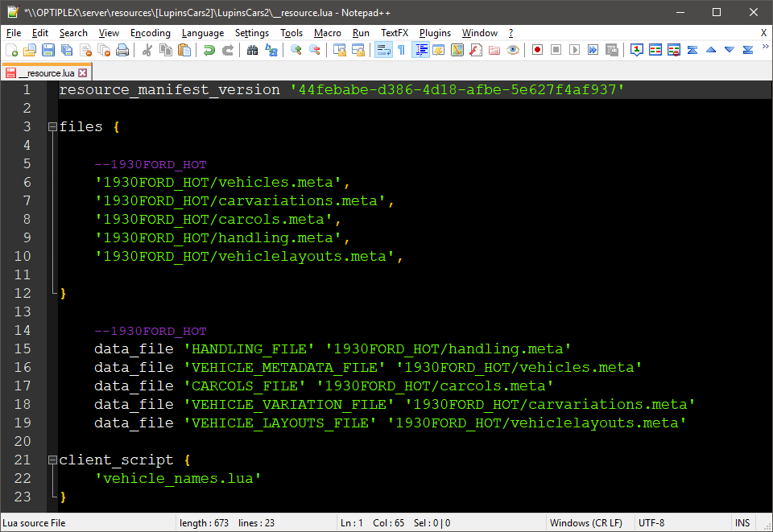Screen dimensions: 773x532
Task: Collapse the files block fold marker
Action: point(52,127)
